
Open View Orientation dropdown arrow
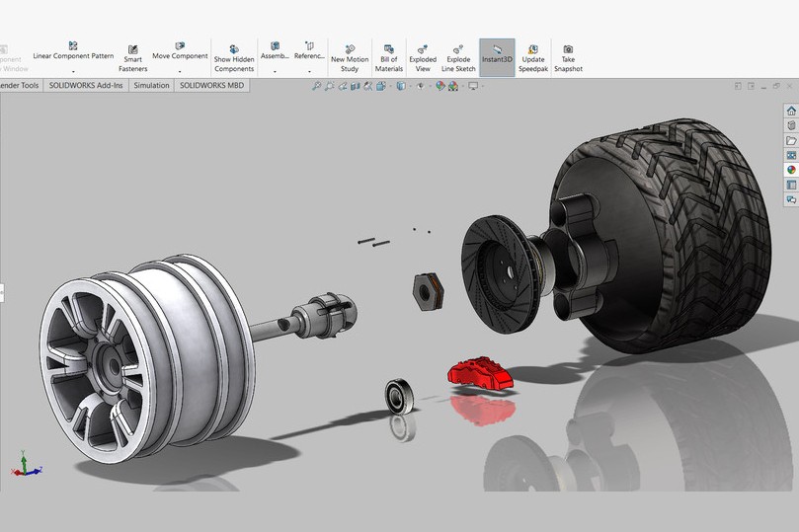390,86
